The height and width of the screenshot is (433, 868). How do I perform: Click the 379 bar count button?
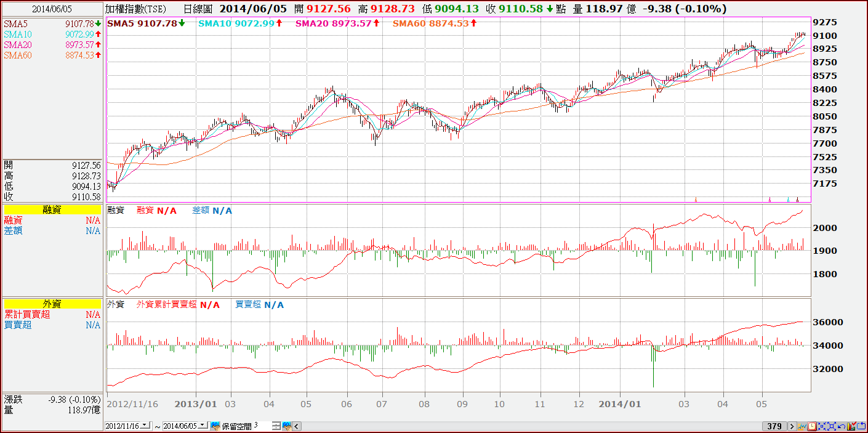click(774, 426)
